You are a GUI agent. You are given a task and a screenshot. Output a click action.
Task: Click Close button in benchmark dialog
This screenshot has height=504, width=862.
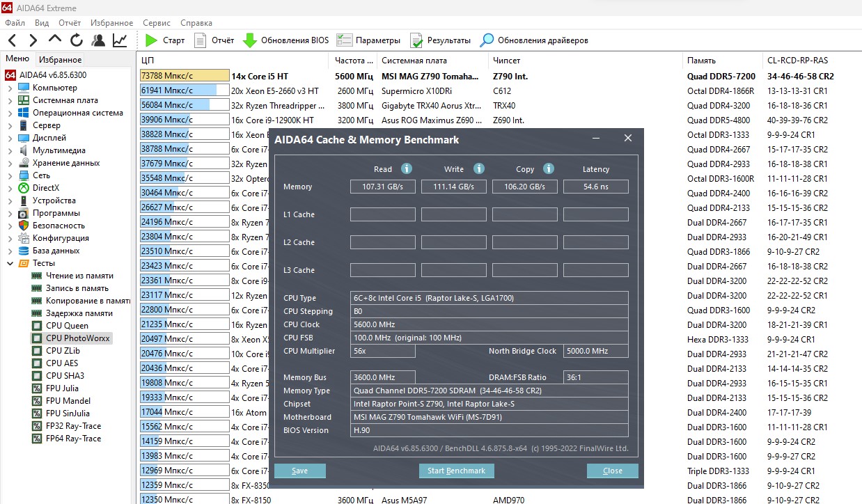(x=613, y=471)
